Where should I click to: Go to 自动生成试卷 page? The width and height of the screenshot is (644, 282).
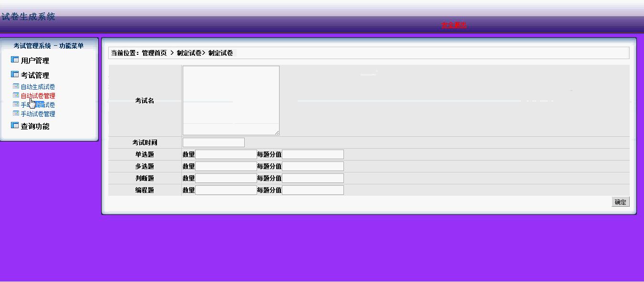(38, 87)
